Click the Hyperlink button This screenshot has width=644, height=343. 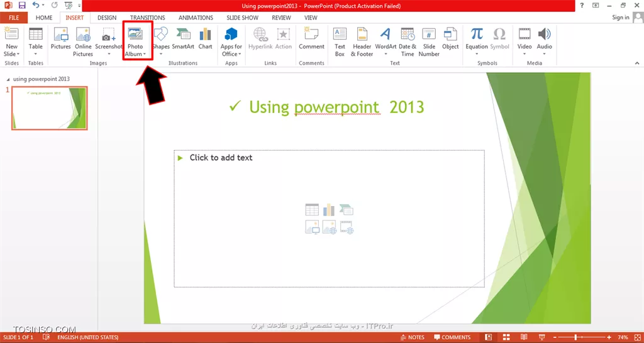tap(260, 39)
